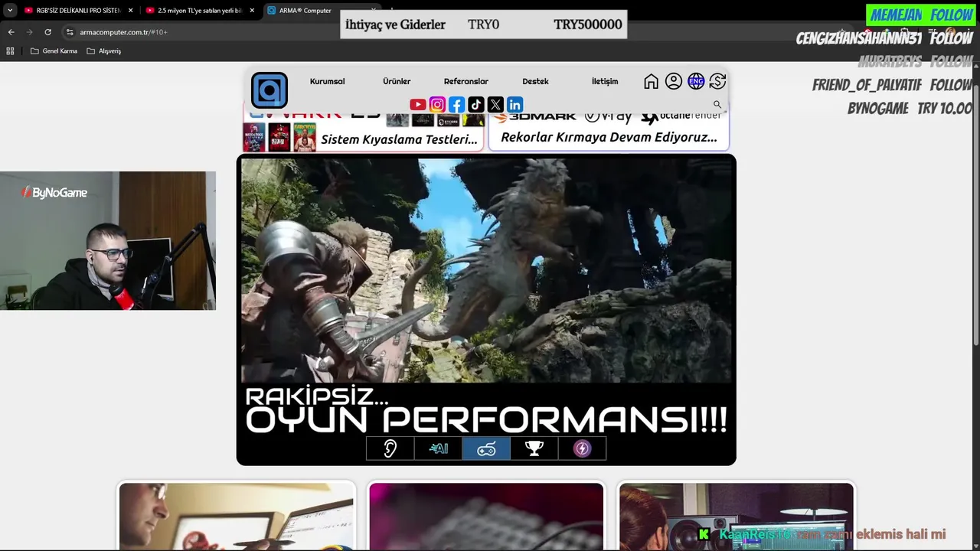This screenshot has width=980, height=551.
Task: Select the trophy slide button
Action: coord(534,448)
